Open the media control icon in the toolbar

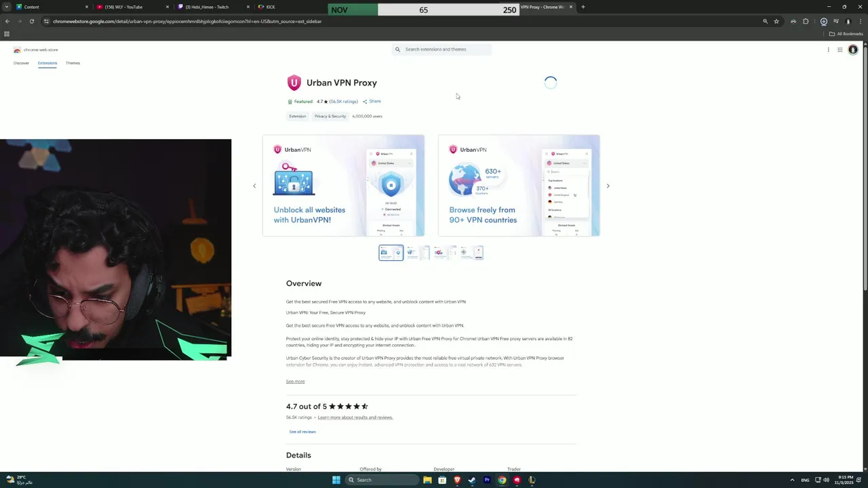click(836, 21)
